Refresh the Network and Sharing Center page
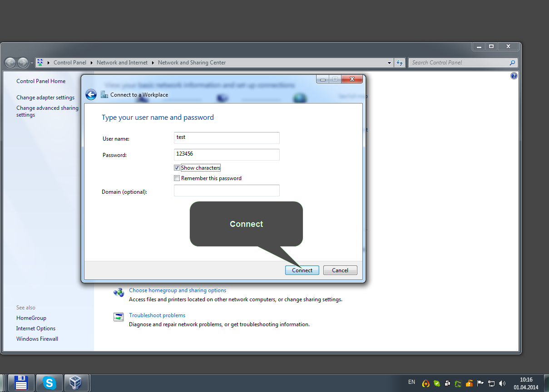Viewport: 549px width, 392px height. pyautogui.click(x=400, y=63)
